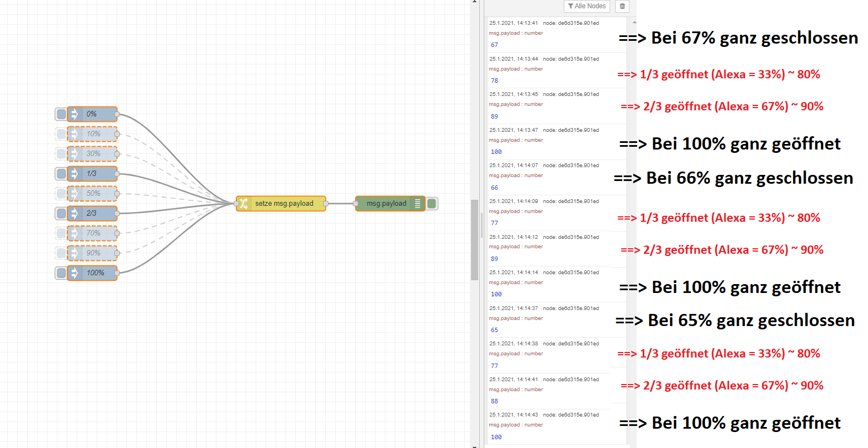Select the 90% inject node
The height and width of the screenshot is (448, 868).
(x=92, y=253)
